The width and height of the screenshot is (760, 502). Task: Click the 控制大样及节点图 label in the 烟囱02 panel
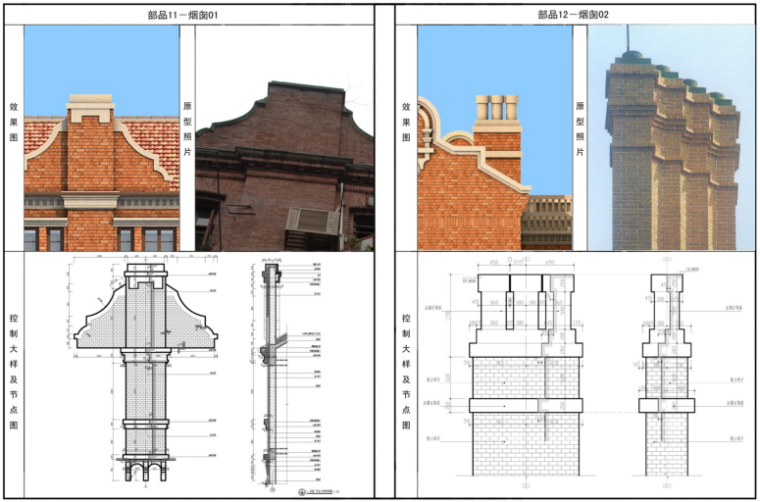point(406,372)
